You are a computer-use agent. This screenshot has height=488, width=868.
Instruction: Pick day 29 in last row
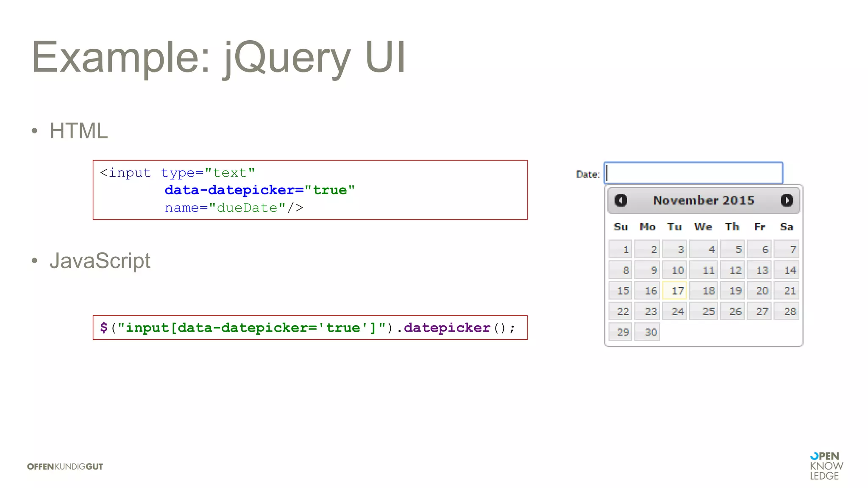click(x=620, y=332)
